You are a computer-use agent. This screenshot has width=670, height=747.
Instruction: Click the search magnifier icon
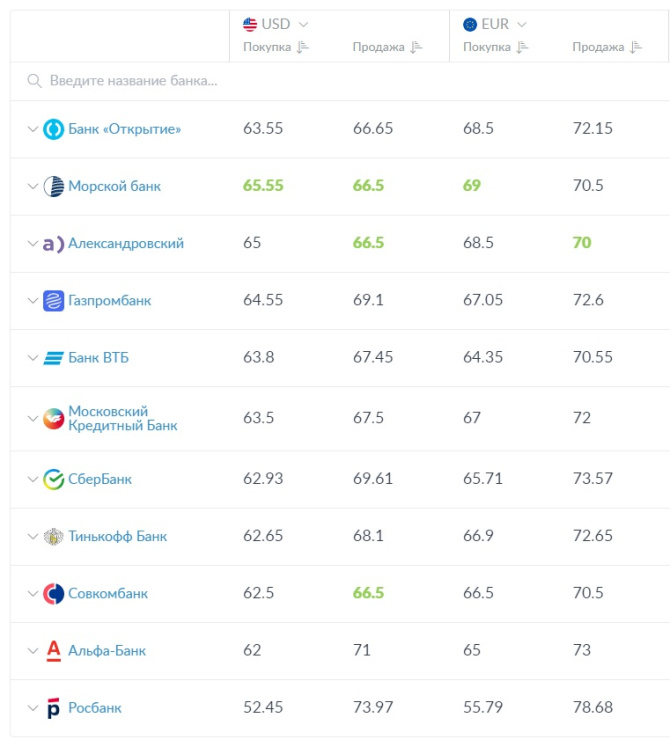(34, 80)
